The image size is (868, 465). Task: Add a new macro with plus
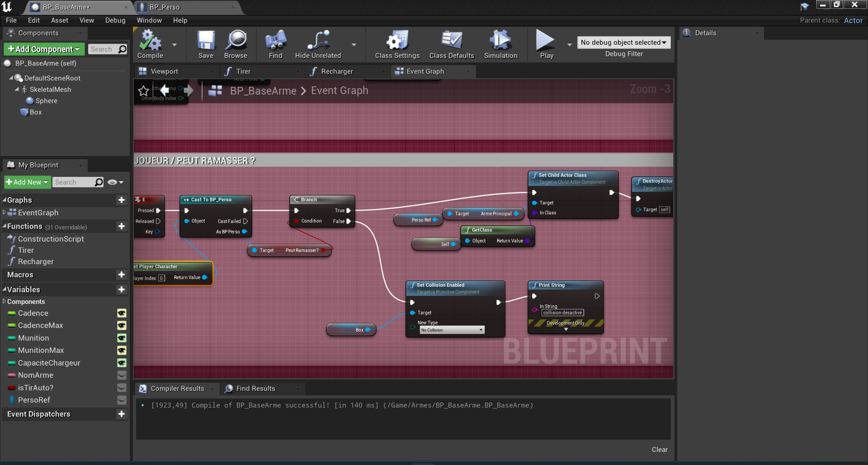click(x=121, y=275)
